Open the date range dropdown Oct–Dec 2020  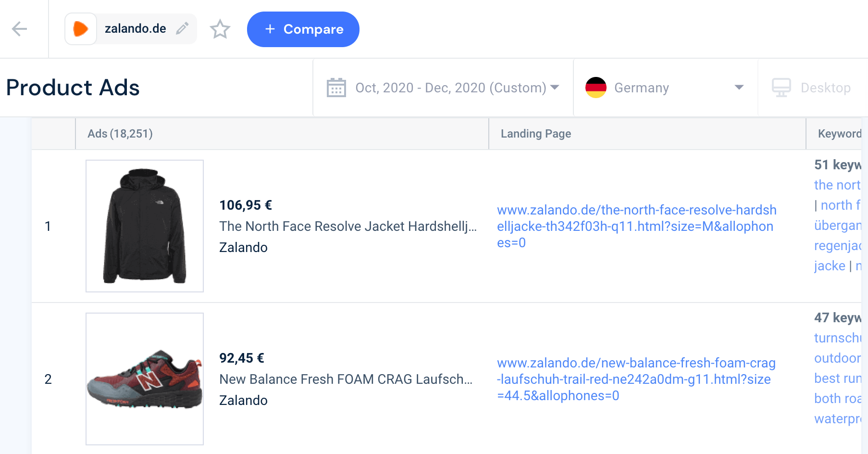coord(443,88)
